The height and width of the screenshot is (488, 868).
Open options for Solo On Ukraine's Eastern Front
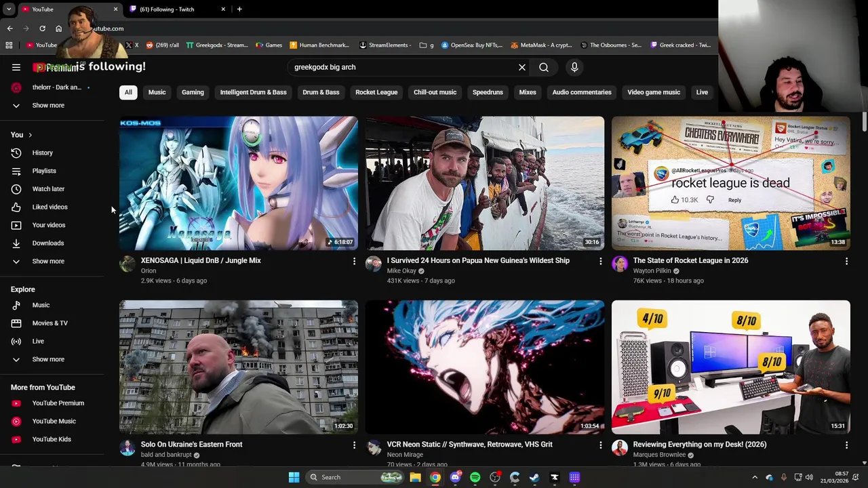pyautogui.click(x=354, y=445)
